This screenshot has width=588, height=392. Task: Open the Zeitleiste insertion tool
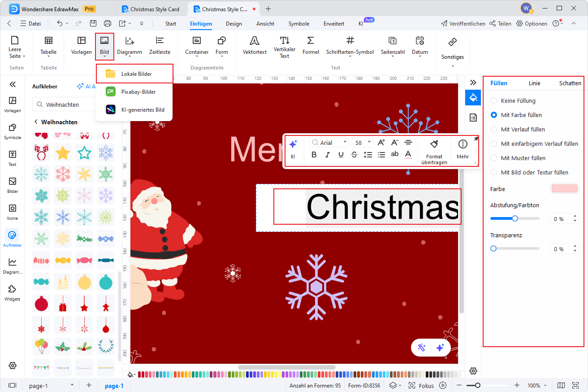click(160, 45)
